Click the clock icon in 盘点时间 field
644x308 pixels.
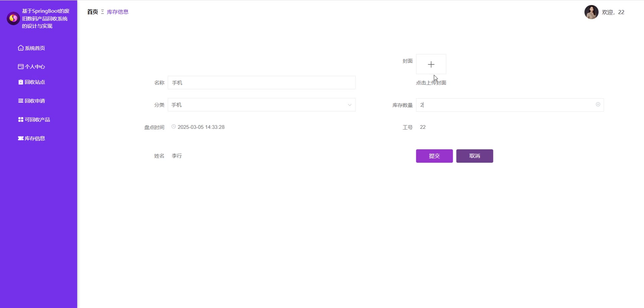coord(173,126)
